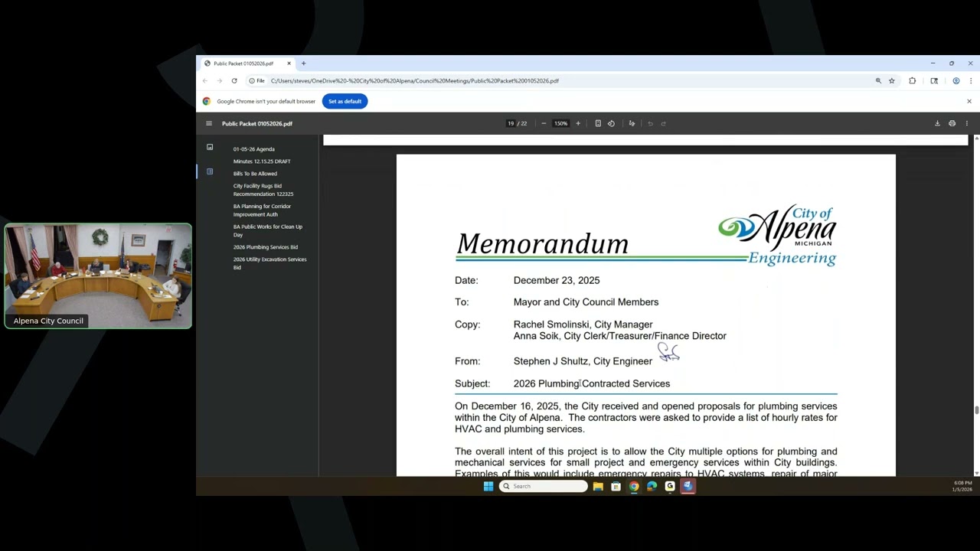Dismiss the default browser notification bar
This screenshot has width=980, height=551.
pyautogui.click(x=969, y=101)
